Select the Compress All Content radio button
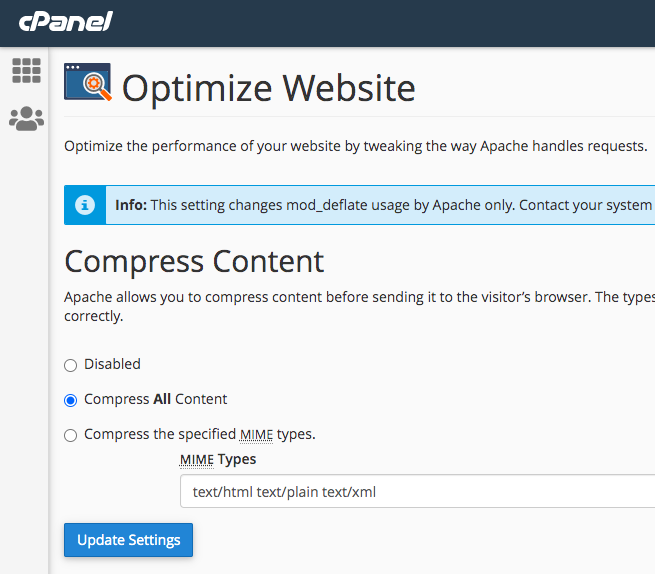Image resolution: width=655 pixels, height=574 pixels. click(70, 400)
